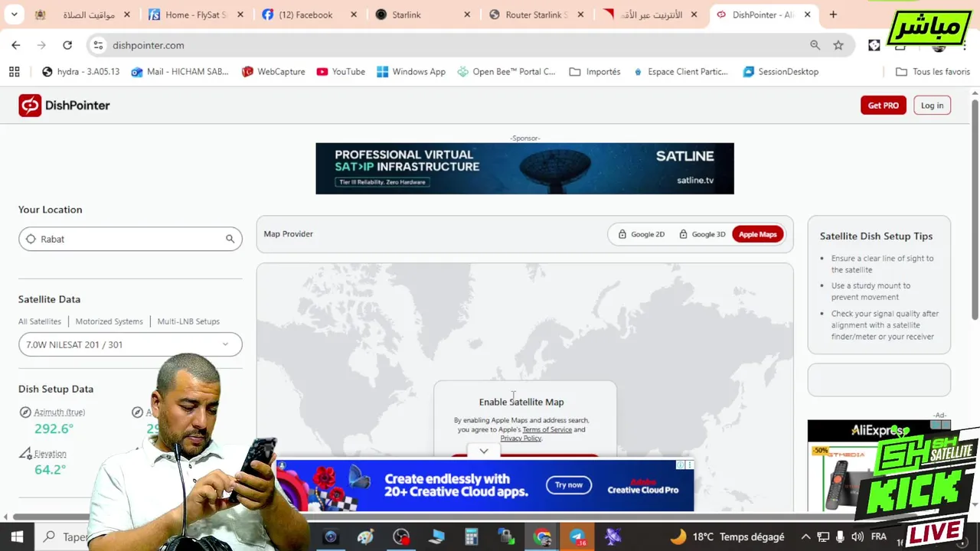
Task: Click the Azimuth compass icon
Action: click(x=25, y=412)
